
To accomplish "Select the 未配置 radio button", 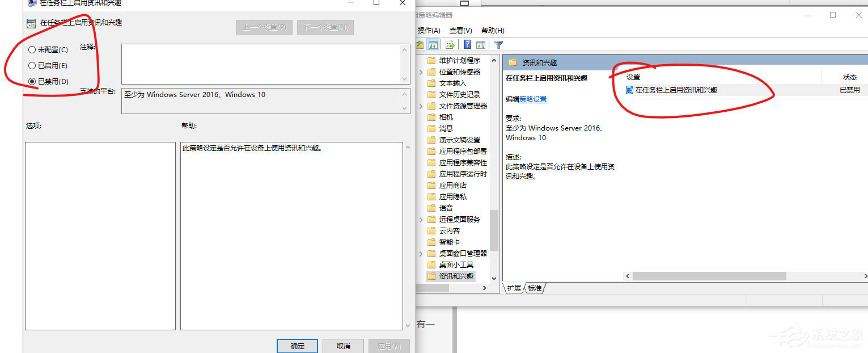I will pos(32,49).
